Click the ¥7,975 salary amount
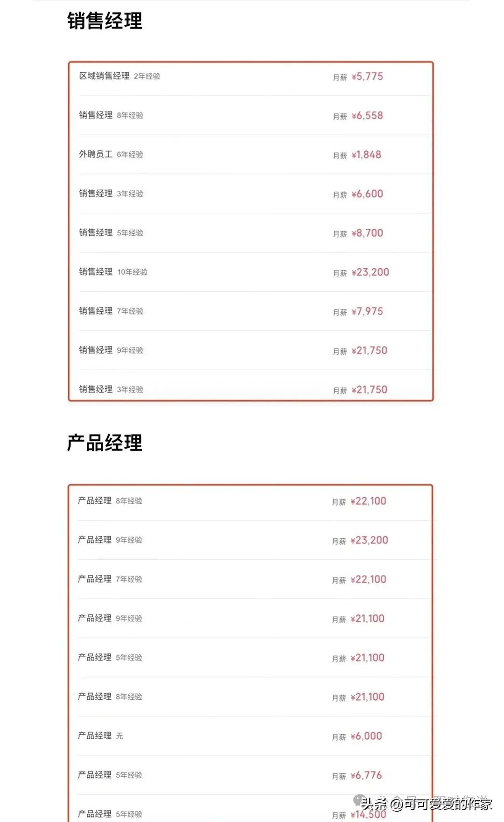This screenshot has width=504, height=822. [x=367, y=311]
